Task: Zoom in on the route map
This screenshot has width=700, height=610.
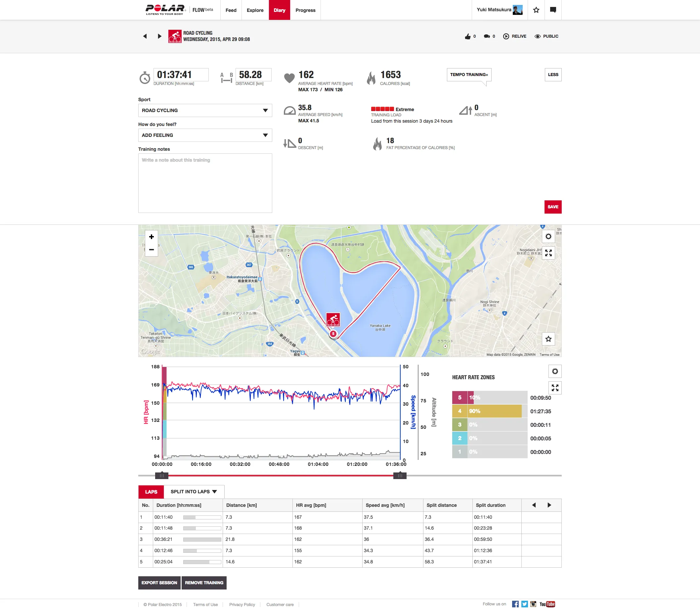Action: pyautogui.click(x=152, y=237)
